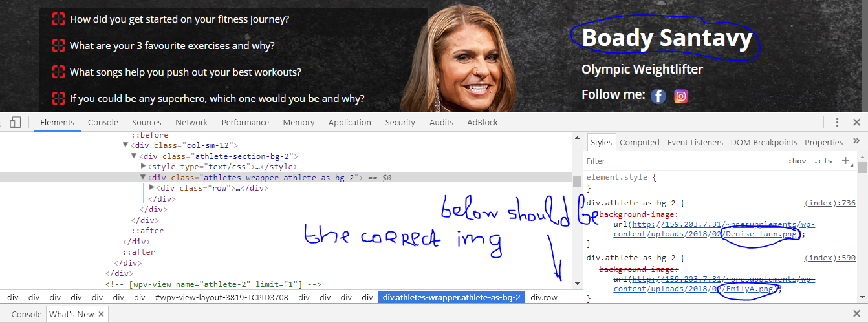
Task: Switch to the Console tab
Action: 103,122
